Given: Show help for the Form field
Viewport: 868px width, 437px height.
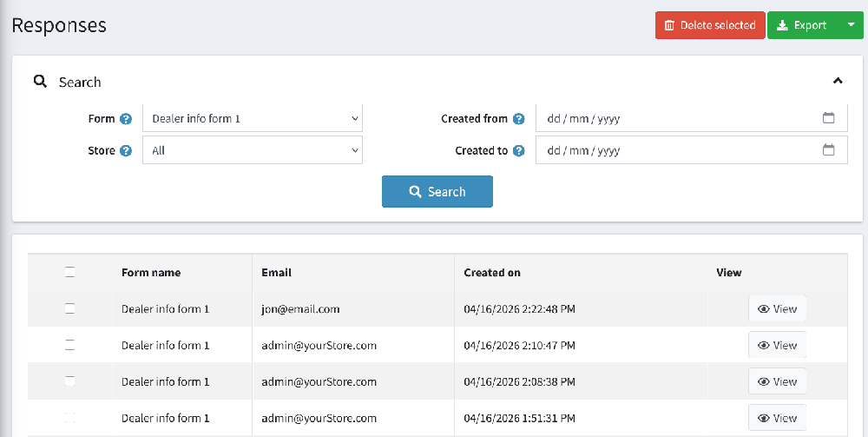Looking at the screenshot, I should (126, 119).
